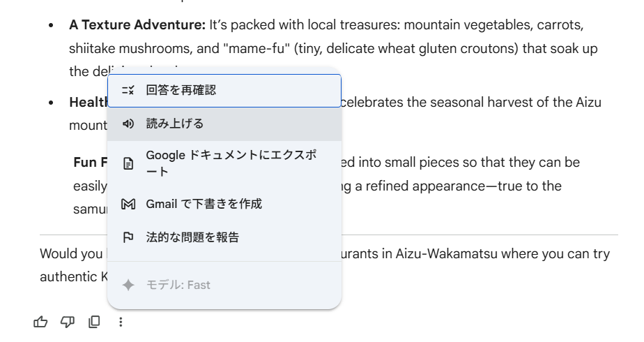
Task: Click the sparkle icon next to モデル: Fast
Action: [x=128, y=285]
